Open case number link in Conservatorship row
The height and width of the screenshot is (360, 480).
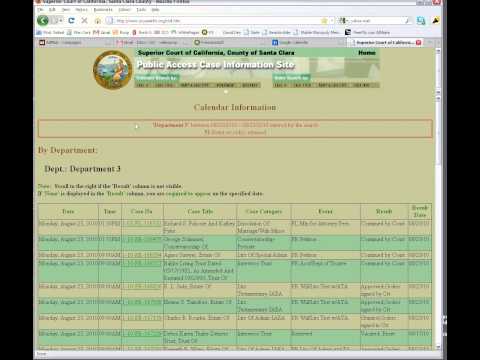pyautogui.click(x=143, y=239)
